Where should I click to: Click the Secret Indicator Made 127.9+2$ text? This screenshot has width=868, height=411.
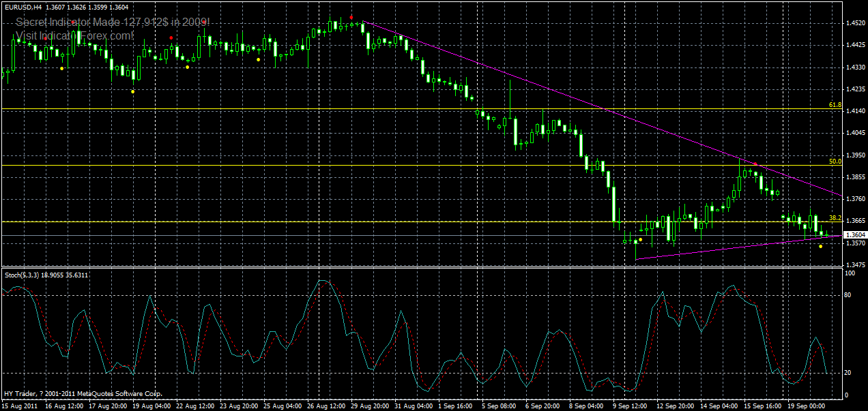coord(113,22)
